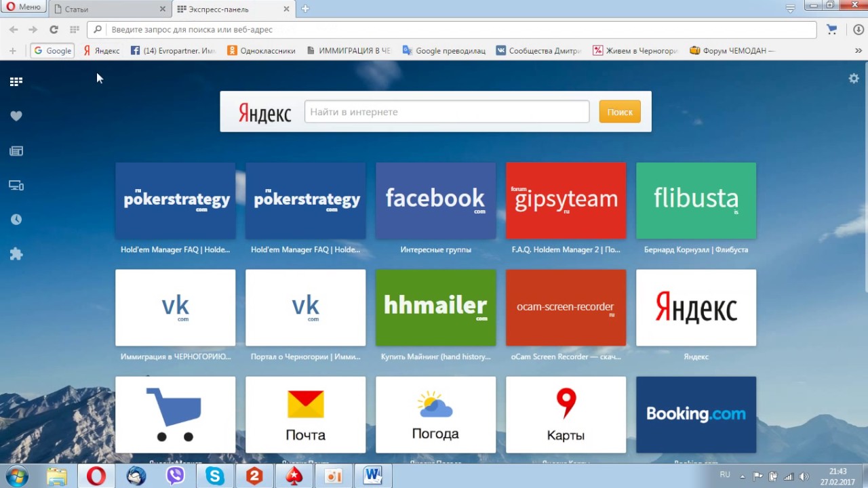Open the flibusta Speed Dial tile
Viewport: 868px width, 488px height.
click(696, 201)
